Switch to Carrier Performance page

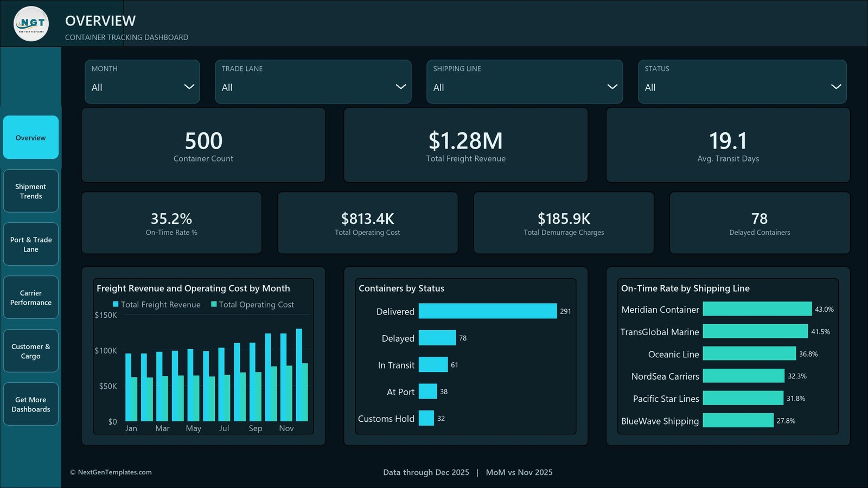pyautogui.click(x=31, y=297)
